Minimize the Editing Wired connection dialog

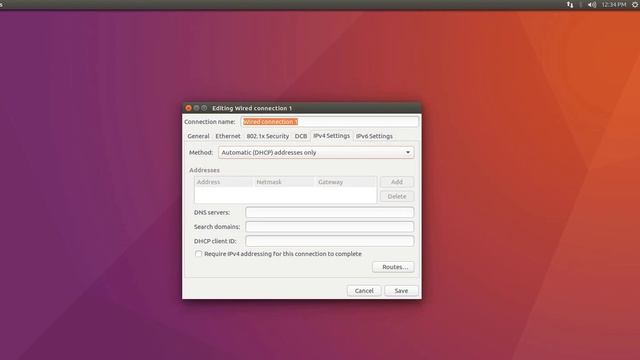click(x=196, y=108)
